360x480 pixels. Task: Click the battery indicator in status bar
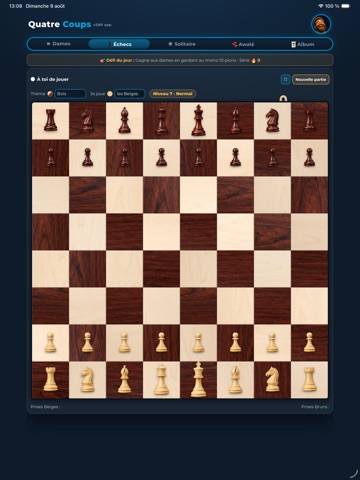click(346, 6)
